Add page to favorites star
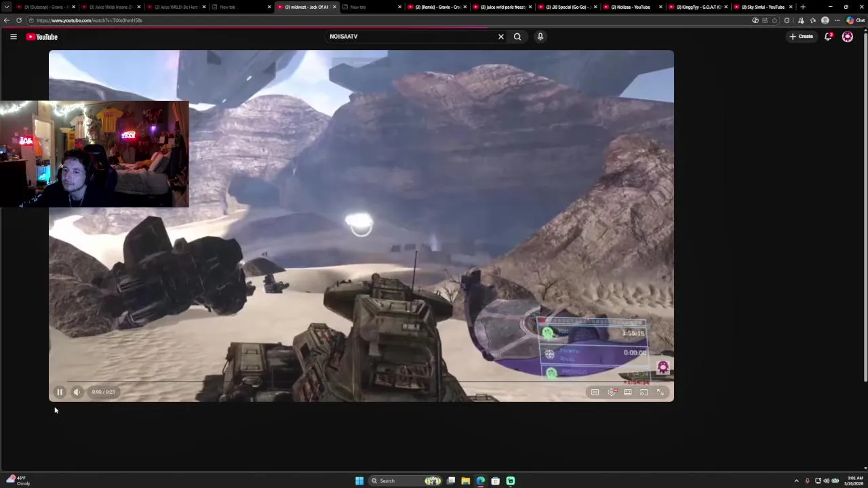Screen dimensions: 868x488 [775, 20]
